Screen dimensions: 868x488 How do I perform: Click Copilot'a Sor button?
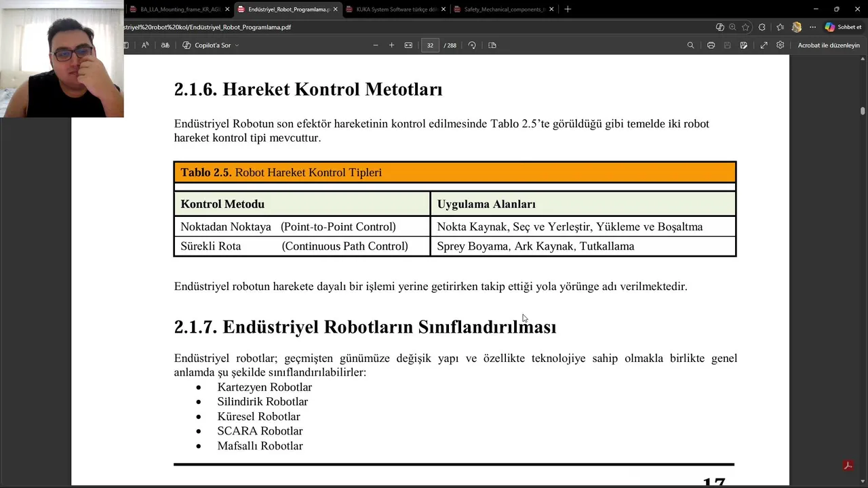pyautogui.click(x=208, y=45)
